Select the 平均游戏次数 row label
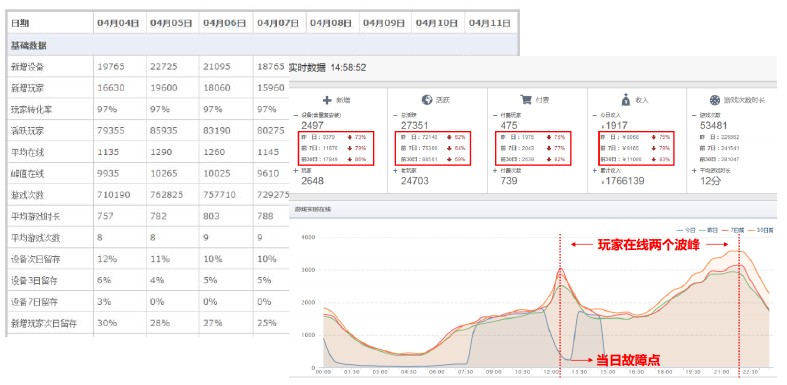787x385 pixels. click(x=36, y=238)
